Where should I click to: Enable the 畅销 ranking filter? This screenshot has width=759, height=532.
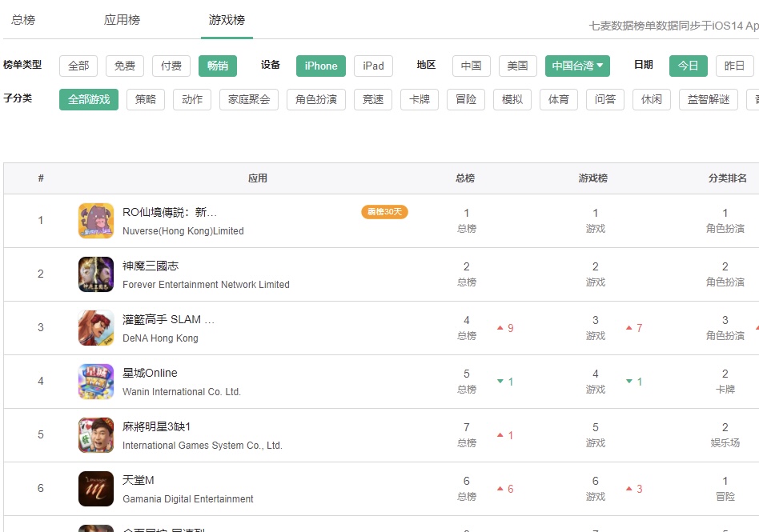218,66
